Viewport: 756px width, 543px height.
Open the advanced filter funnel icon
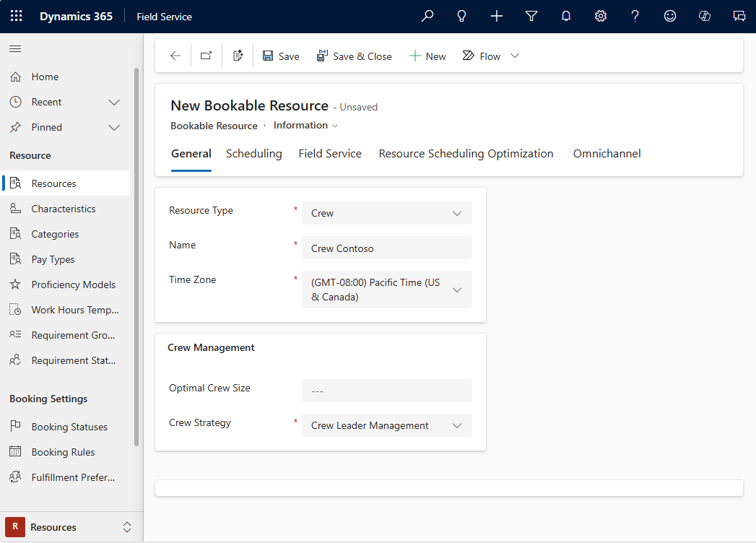tap(531, 15)
